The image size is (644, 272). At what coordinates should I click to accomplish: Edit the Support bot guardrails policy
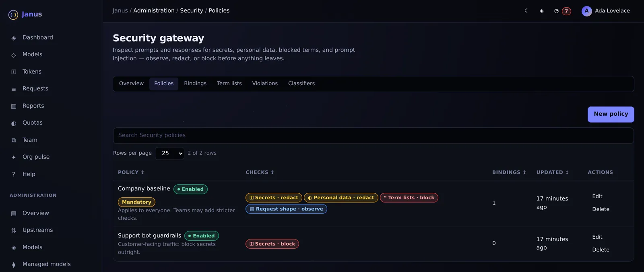(x=597, y=237)
